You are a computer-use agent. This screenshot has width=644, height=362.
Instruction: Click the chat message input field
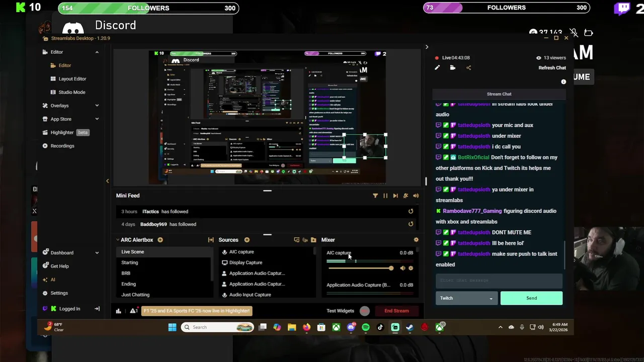click(499, 281)
